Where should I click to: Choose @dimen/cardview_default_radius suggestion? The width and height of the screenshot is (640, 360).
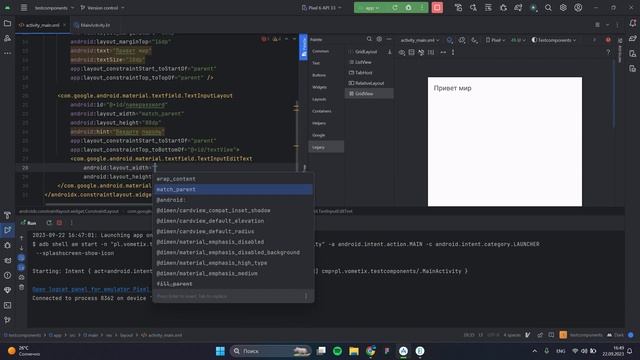(233, 231)
